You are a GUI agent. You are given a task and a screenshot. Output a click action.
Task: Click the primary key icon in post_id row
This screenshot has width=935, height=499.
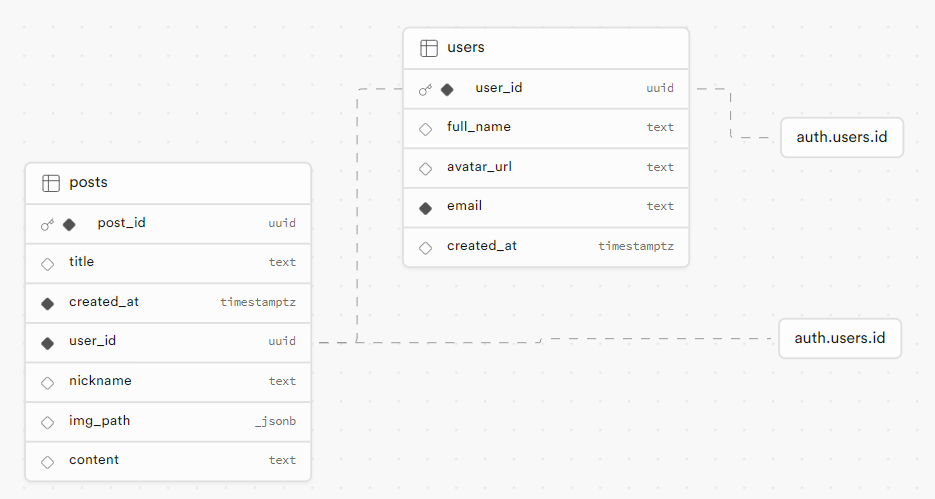(47, 225)
